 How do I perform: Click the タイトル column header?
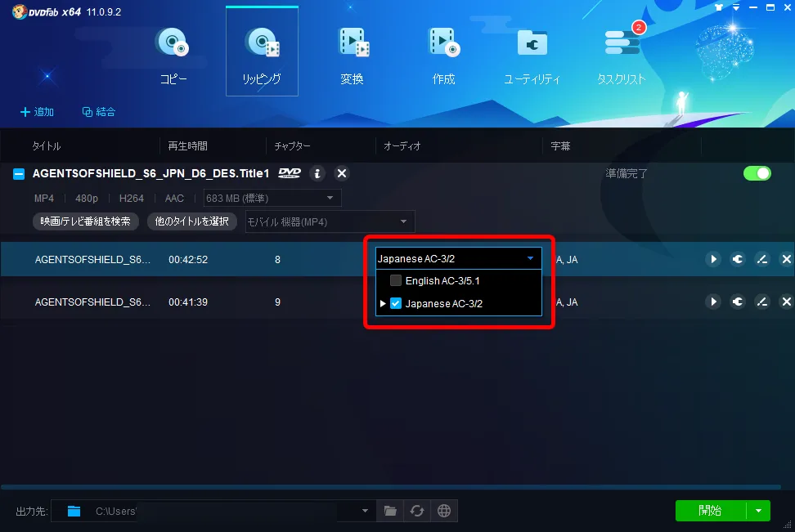(x=46, y=146)
